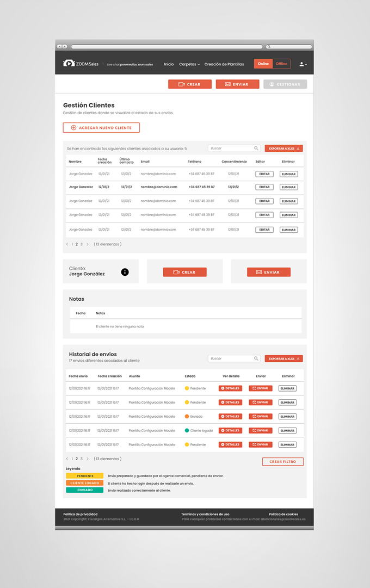The width and height of the screenshot is (370, 588).
Task: Switch status to Offline
Action: [x=281, y=64]
